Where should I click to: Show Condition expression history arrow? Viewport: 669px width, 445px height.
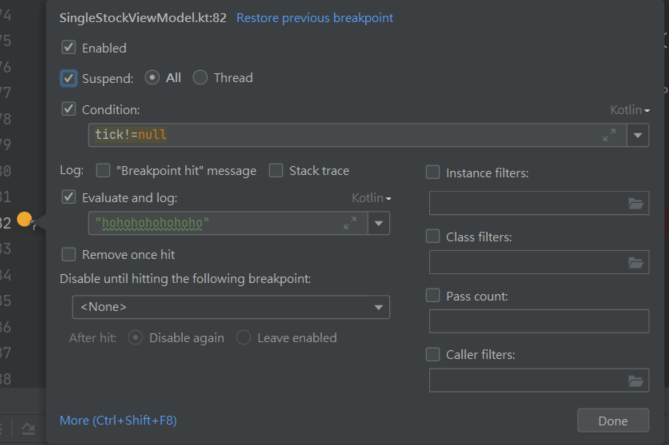click(x=639, y=135)
